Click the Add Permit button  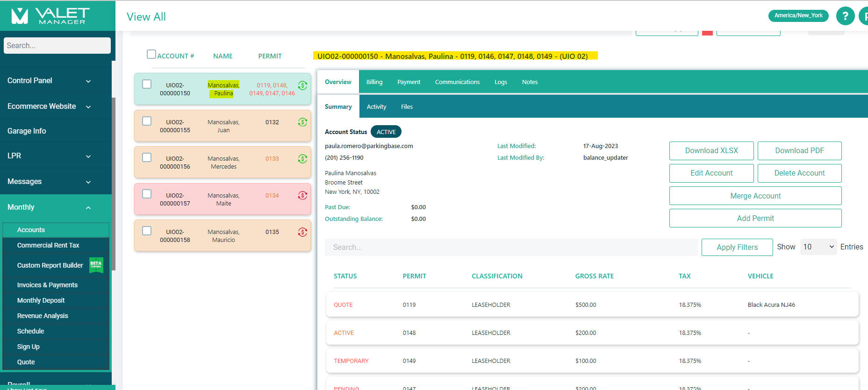pyautogui.click(x=755, y=218)
